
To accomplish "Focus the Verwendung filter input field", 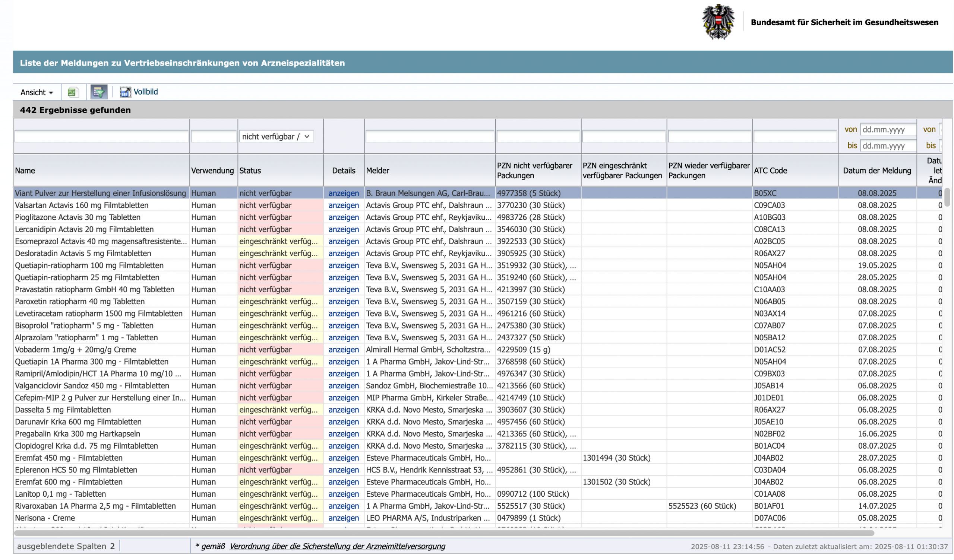I will (x=214, y=137).
